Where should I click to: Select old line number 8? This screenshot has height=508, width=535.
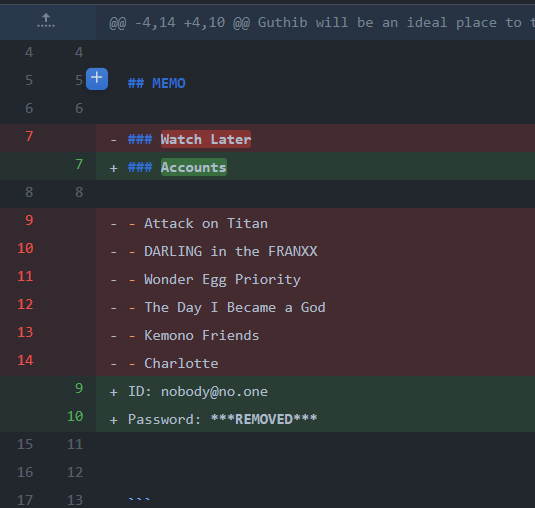[29, 192]
